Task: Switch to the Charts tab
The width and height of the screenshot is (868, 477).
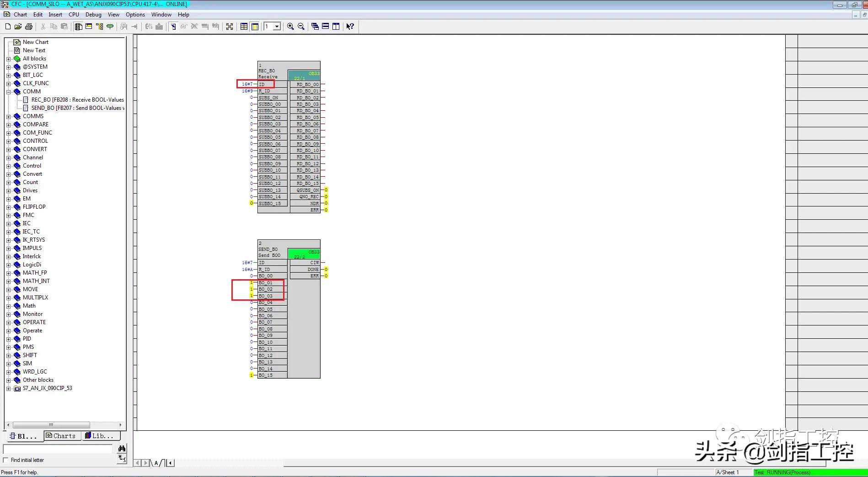Action: (x=61, y=436)
